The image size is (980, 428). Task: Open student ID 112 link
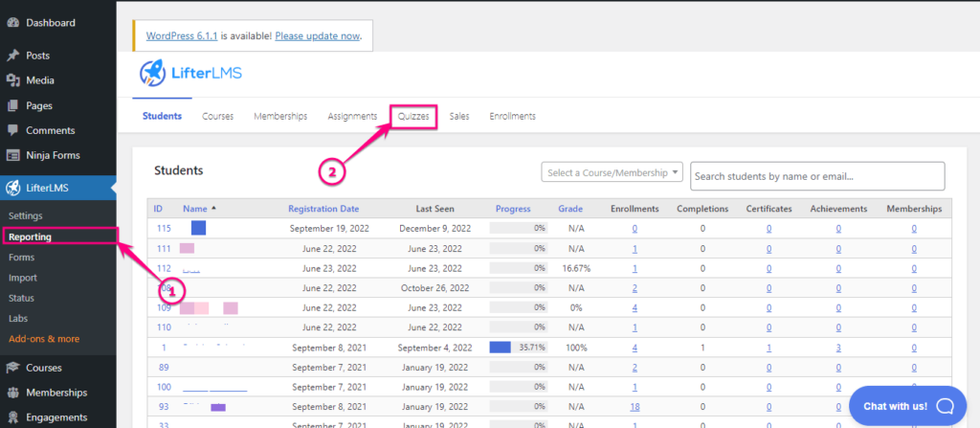[x=164, y=268]
